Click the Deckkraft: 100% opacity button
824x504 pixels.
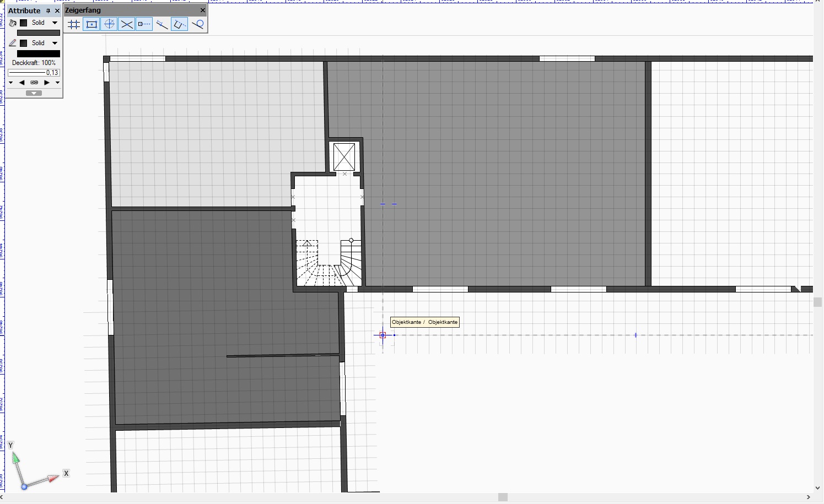point(34,63)
